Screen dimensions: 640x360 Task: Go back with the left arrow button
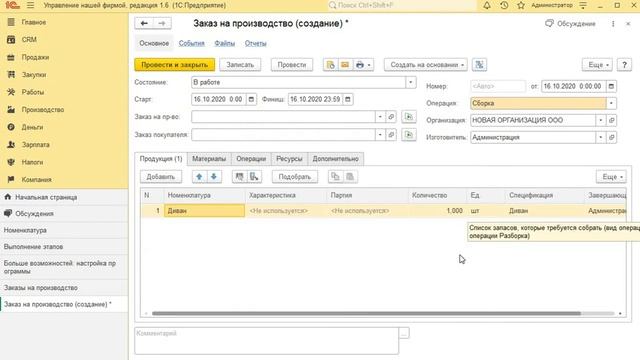click(144, 23)
